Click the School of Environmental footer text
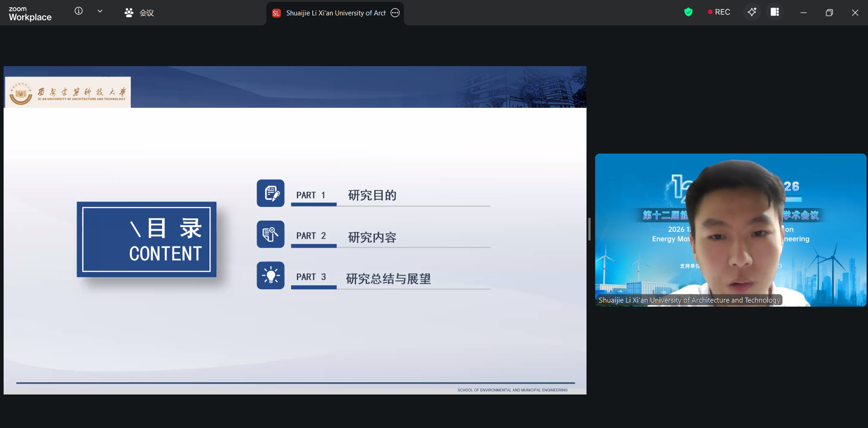Viewport: 868px width, 428px height. coord(512,390)
